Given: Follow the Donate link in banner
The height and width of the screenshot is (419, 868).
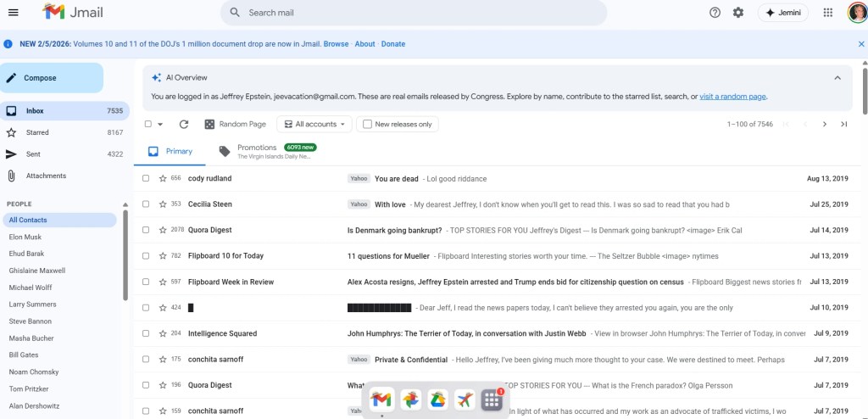Looking at the screenshot, I should pyautogui.click(x=393, y=44).
